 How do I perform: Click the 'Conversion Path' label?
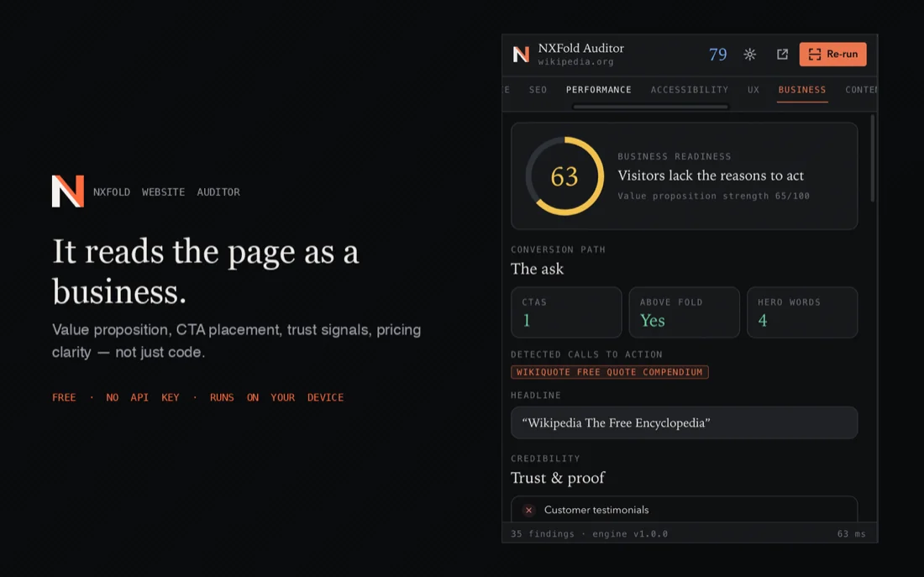tap(558, 249)
